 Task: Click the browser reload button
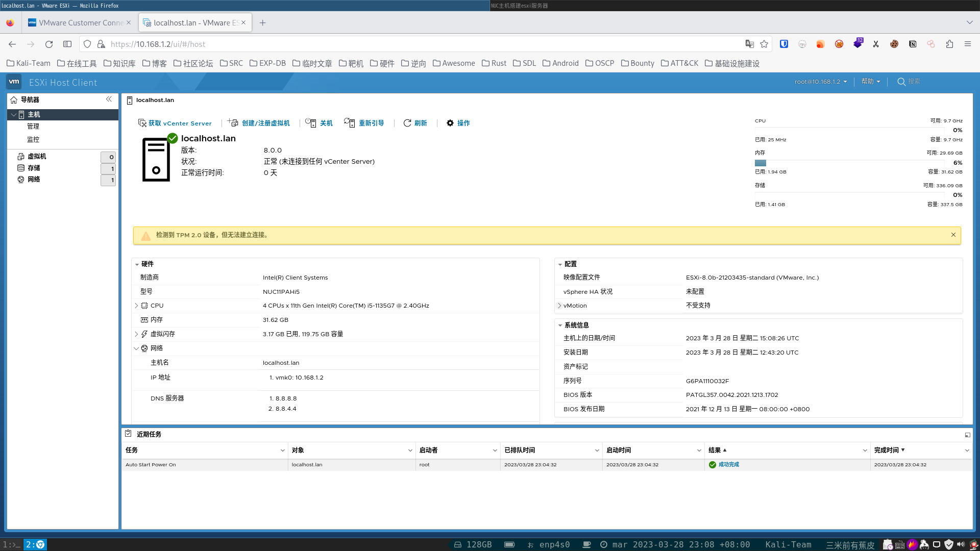click(x=49, y=44)
